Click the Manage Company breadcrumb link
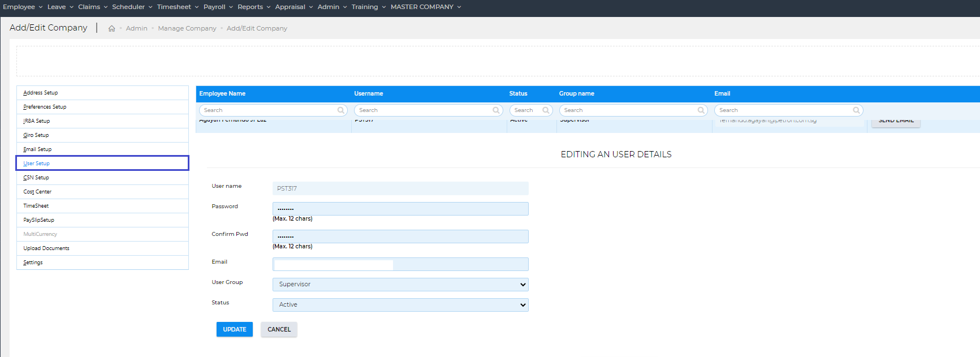The height and width of the screenshot is (357, 980). (x=187, y=28)
